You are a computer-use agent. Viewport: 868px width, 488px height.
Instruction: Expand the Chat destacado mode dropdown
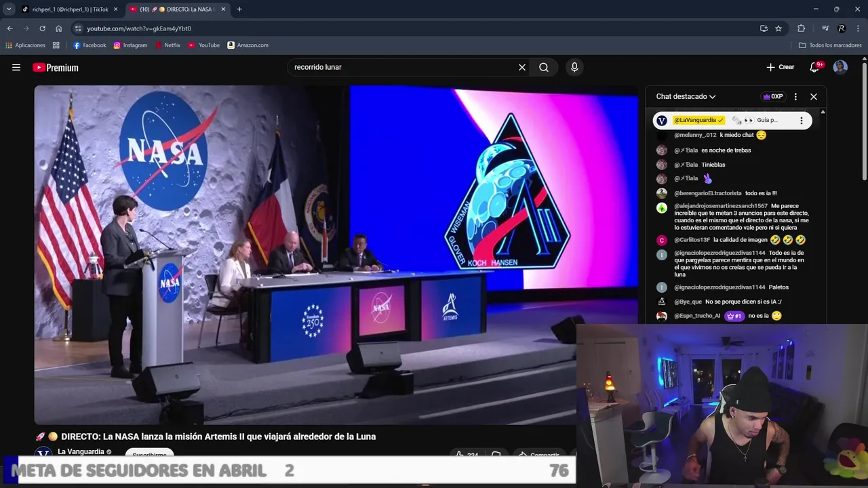coord(686,96)
